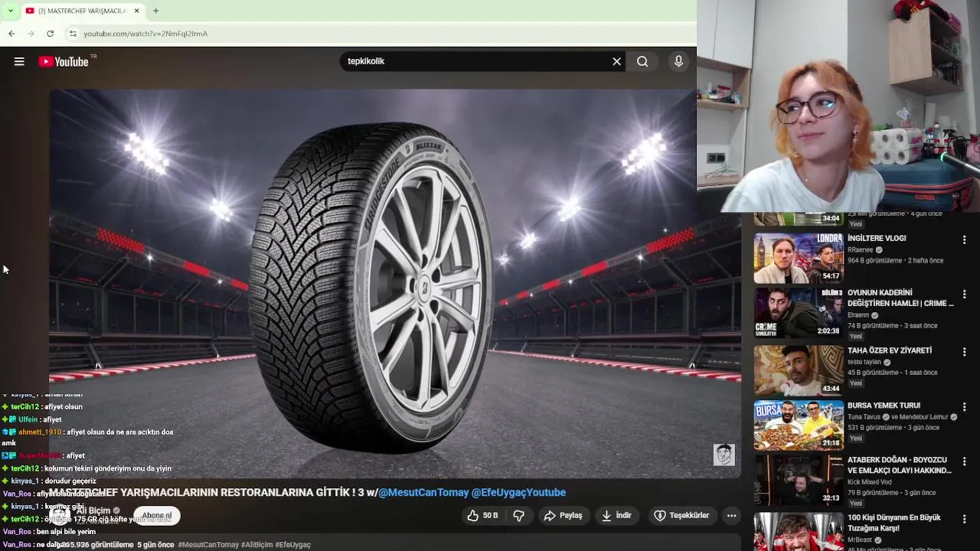Reload the current page

coord(50,34)
